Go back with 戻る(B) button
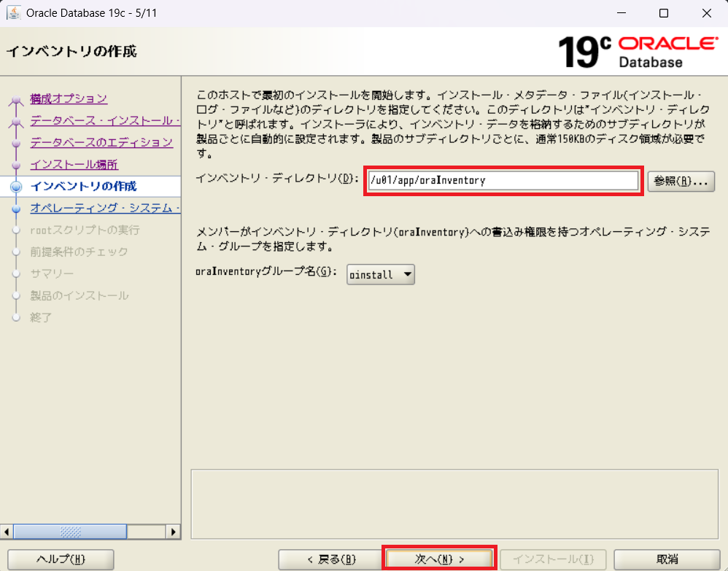This screenshot has width=728, height=571. [330, 559]
